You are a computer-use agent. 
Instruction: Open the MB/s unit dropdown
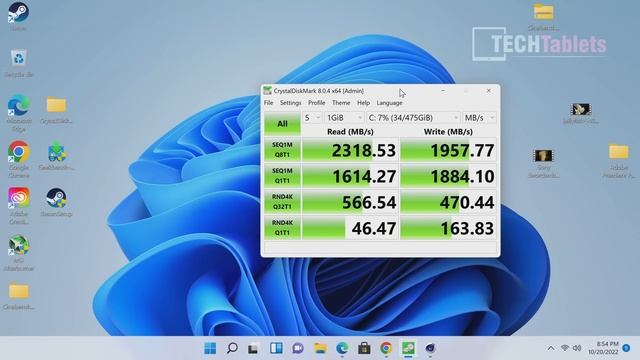coord(479,118)
